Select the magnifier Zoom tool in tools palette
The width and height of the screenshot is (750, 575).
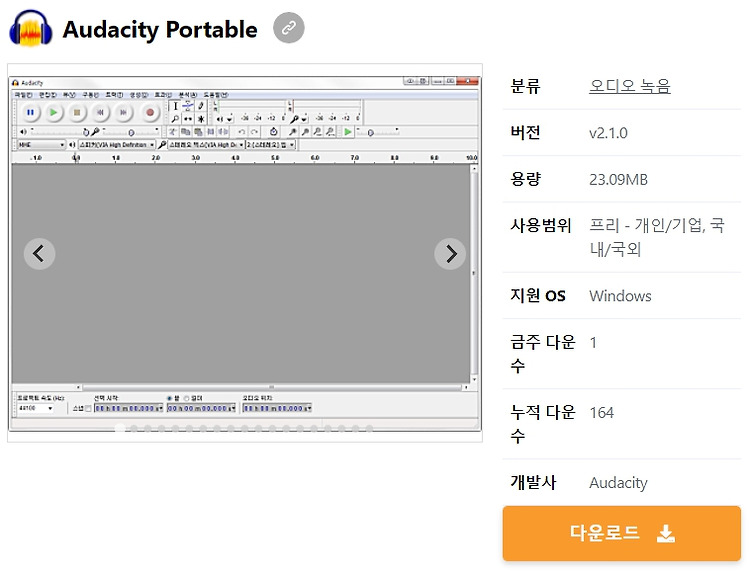tap(176, 119)
